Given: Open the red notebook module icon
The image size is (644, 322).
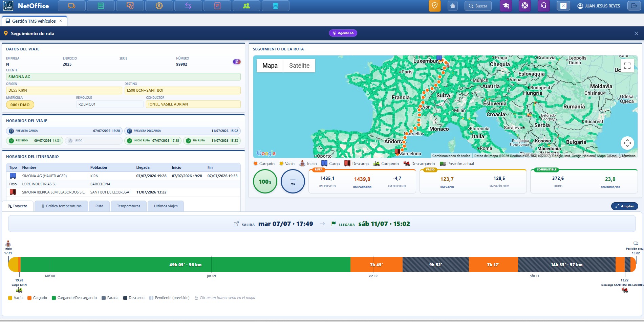Looking at the screenshot, I should (x=217, y=6).
